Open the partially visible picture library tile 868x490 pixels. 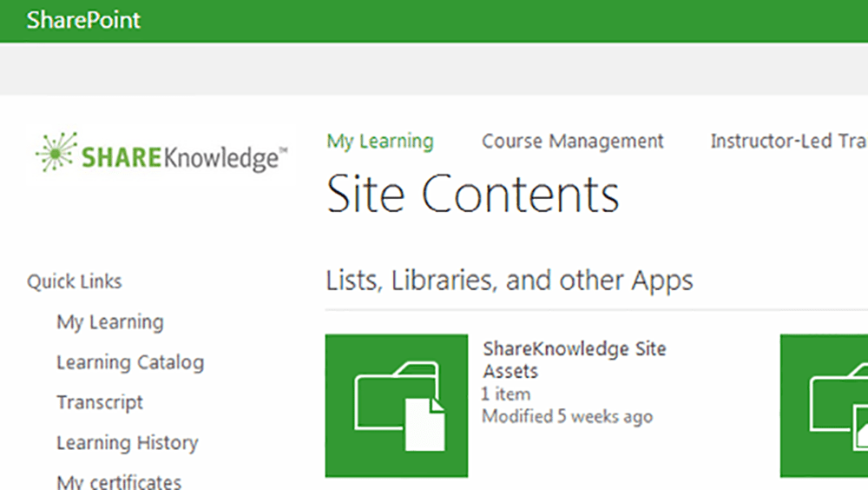click(x=825, y=406)
